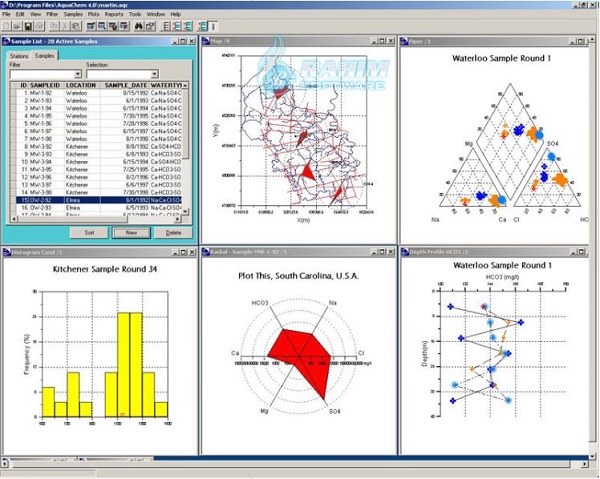Click the second list-layout toolbar icon

tap(177, 26)
